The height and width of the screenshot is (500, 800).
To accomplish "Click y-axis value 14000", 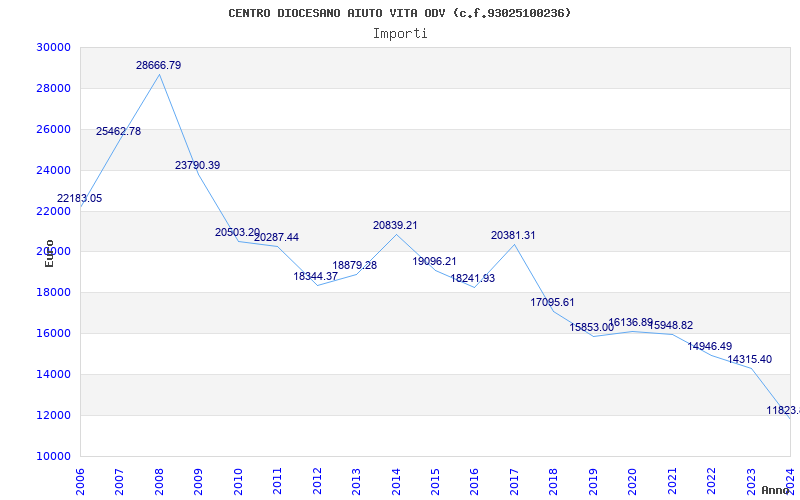I will 53,374.
